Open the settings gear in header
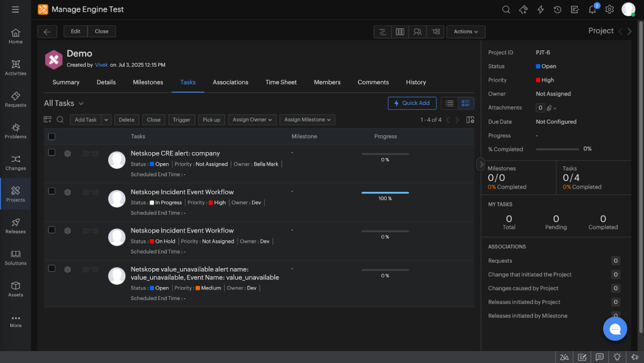This screenshot has height=363, width=644. coord(609,9)
